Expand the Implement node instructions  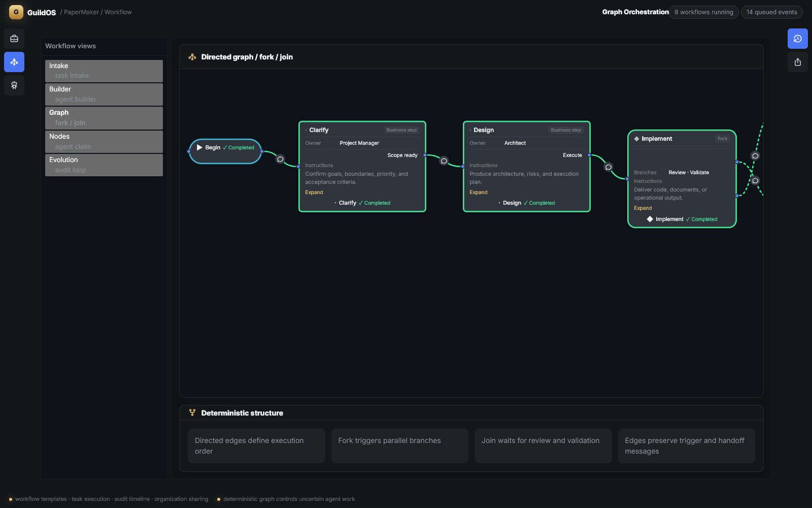[x=643, y=208]
